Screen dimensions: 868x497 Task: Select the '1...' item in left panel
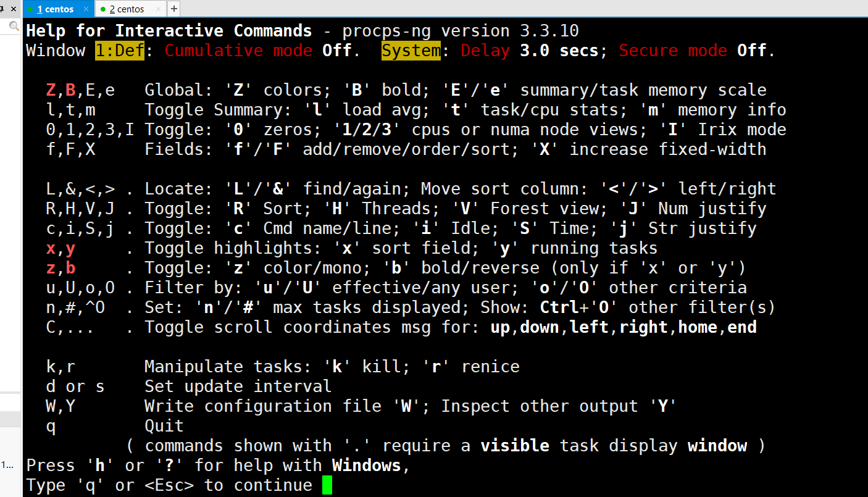[x=6, y=465]
